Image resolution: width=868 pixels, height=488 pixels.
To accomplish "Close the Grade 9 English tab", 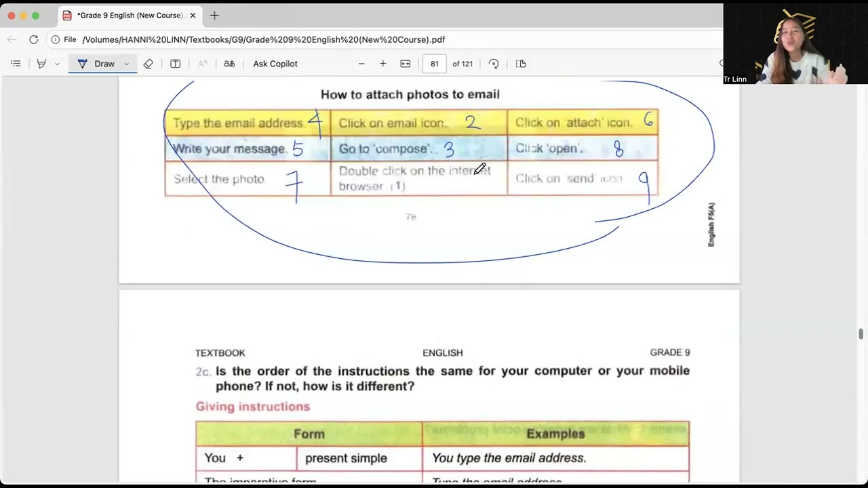I will (193, 15).
